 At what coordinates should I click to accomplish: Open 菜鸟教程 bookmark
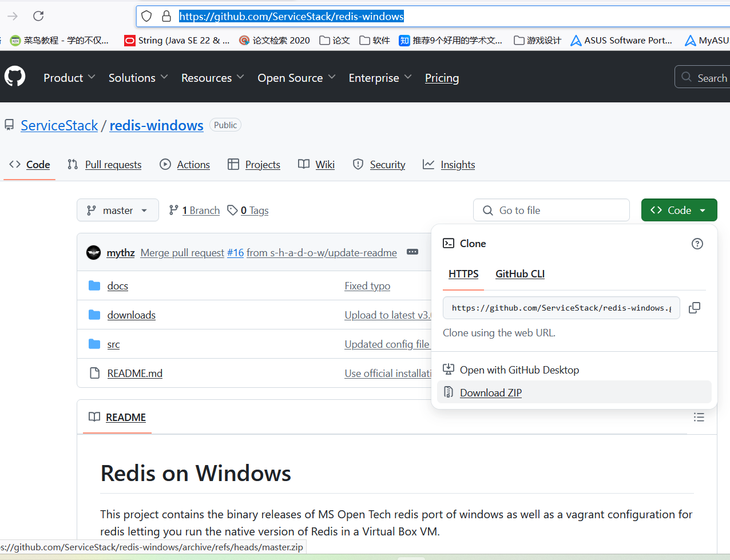click(59, 40)
